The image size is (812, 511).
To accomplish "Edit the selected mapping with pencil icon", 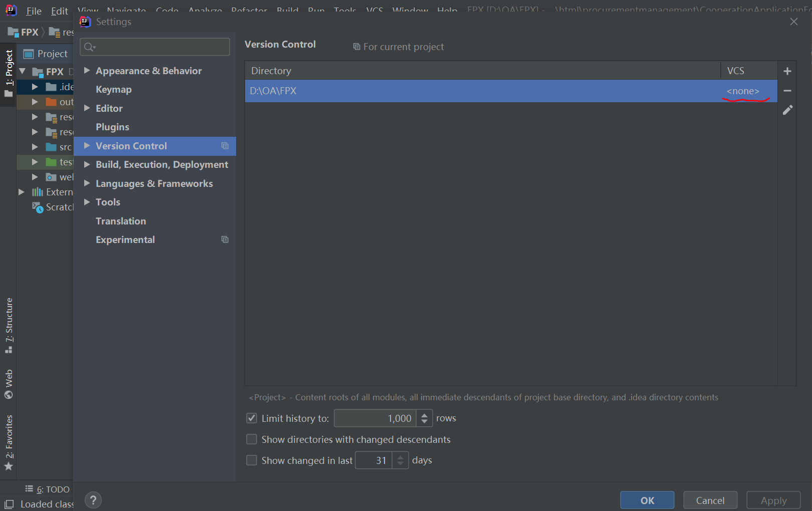I will (787, 110).
